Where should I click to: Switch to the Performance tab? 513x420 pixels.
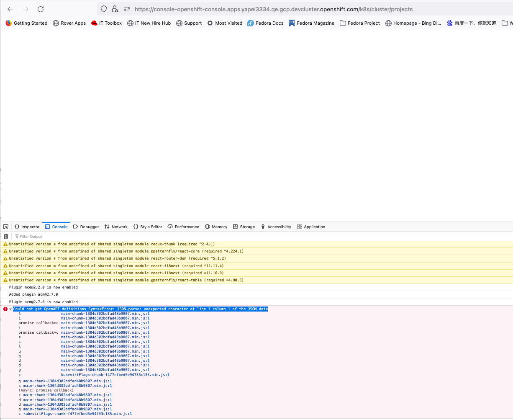183,227
